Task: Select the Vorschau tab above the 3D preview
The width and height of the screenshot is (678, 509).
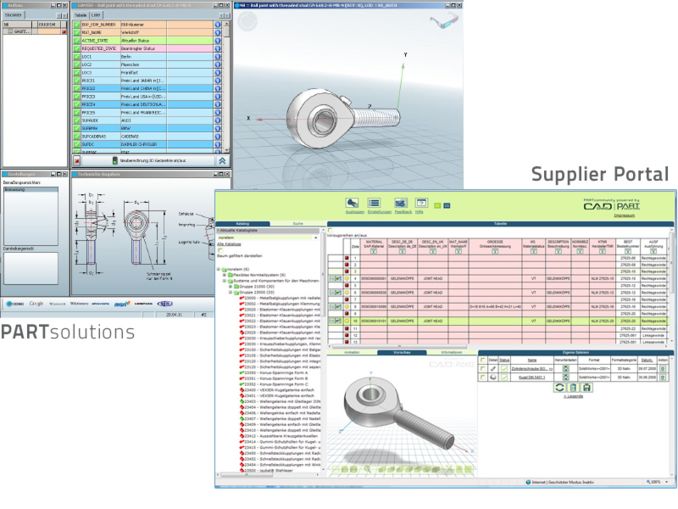Action: tap(402, 352)
